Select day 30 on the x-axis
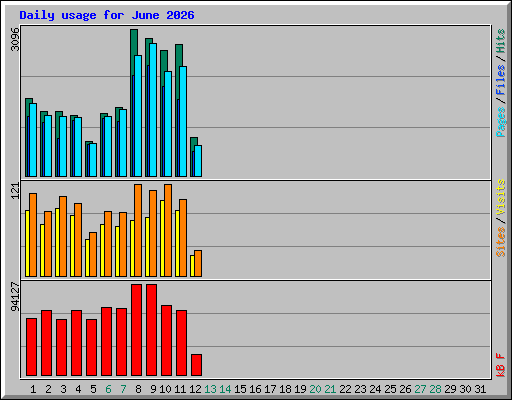Screen dimensions: 512x400 click(465, 389)
